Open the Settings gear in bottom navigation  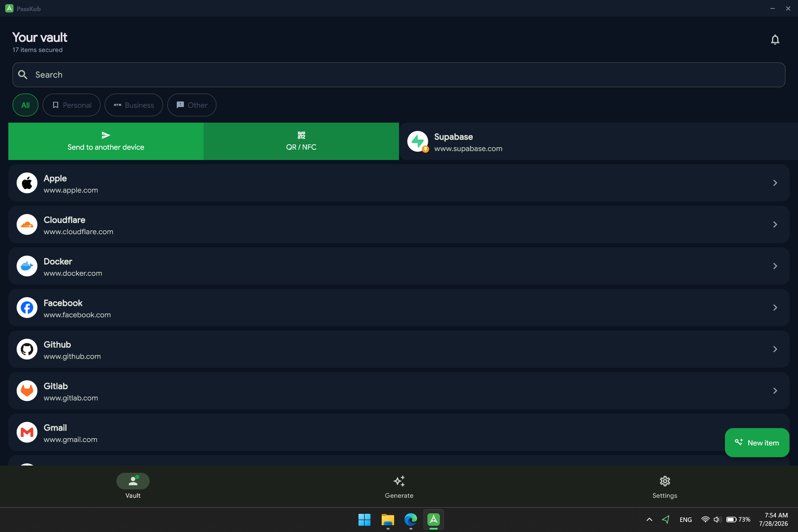(x=665, y=481)
